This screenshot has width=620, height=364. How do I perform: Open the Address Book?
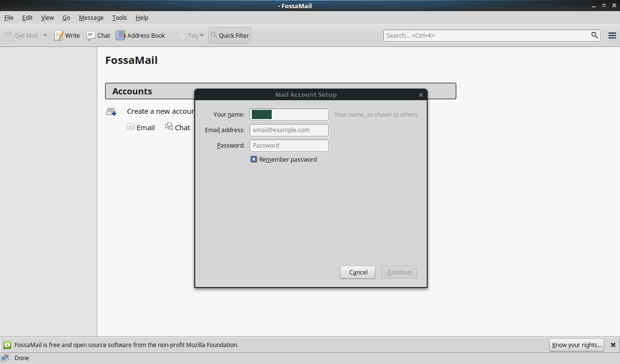(140, 35)
